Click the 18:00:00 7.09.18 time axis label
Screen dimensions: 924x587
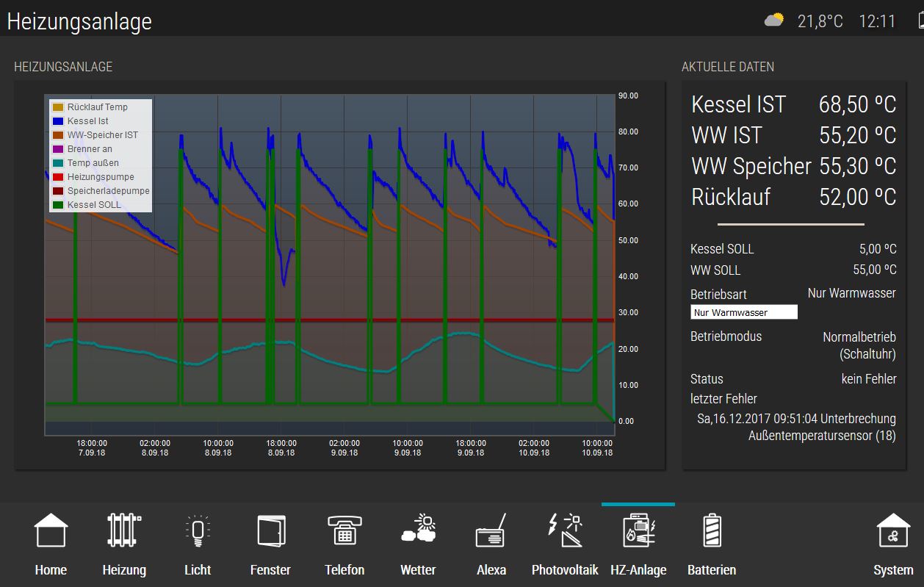(x=92, y=448)
